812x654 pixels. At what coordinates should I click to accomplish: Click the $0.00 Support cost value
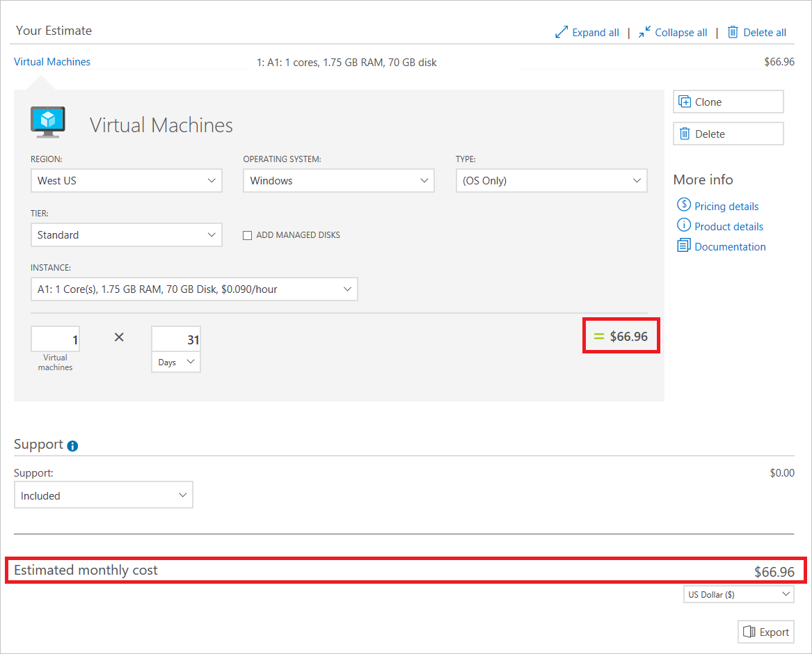tap(782, 473)
